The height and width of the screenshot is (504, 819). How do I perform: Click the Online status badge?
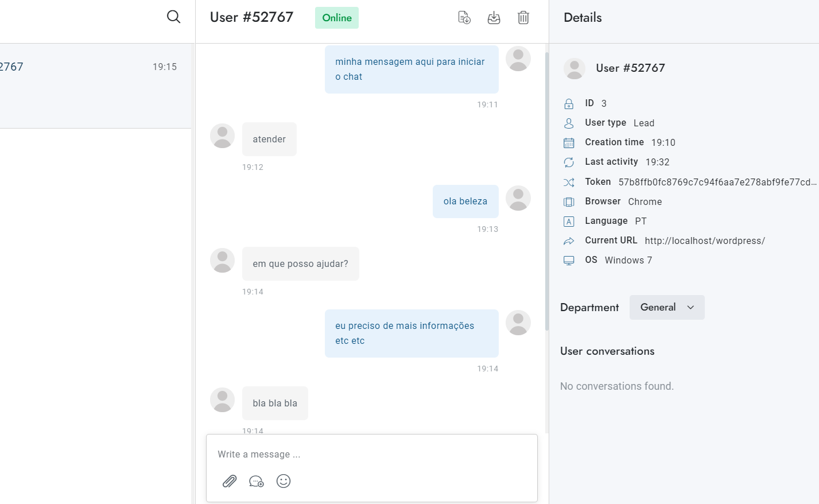[337, 18]
